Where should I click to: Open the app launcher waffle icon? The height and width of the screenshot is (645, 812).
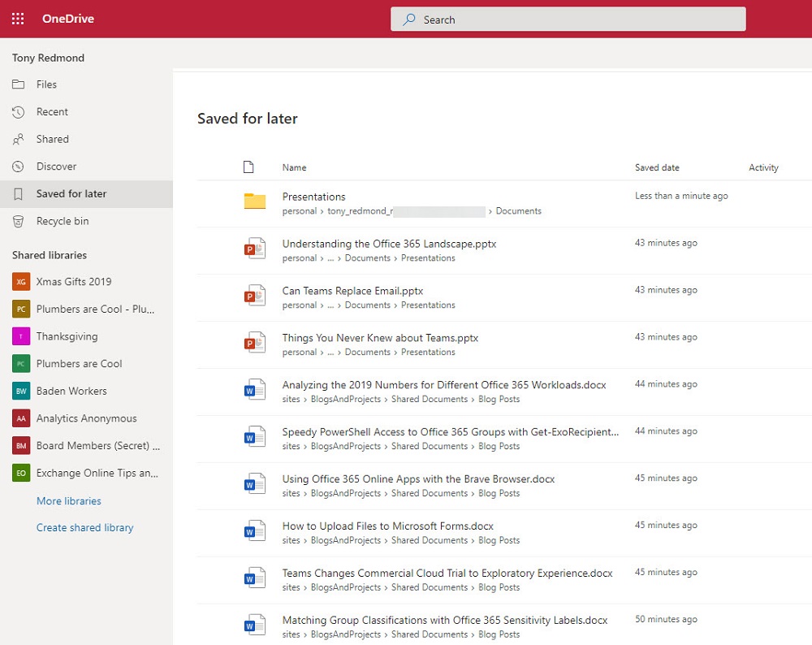(x=18, y=19)
